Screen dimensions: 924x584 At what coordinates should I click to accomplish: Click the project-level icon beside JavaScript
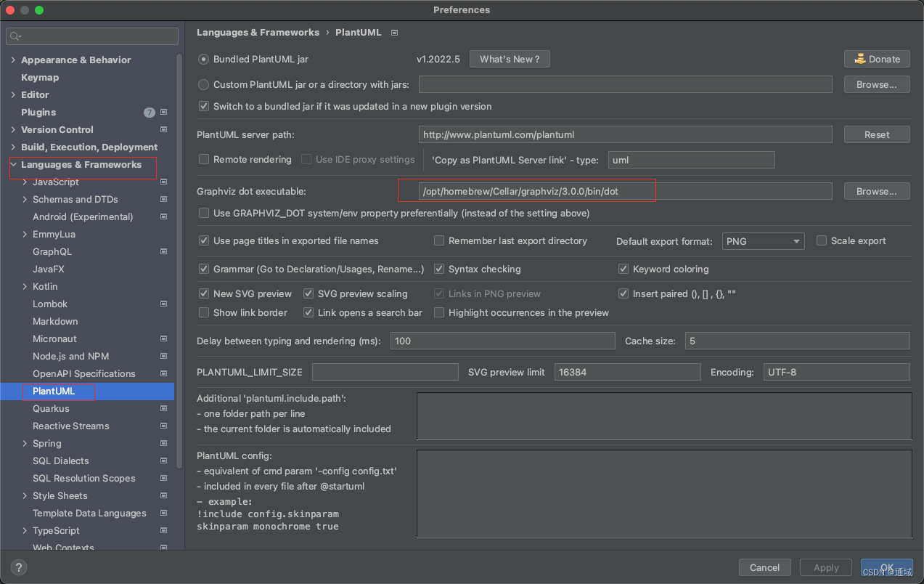coord(163,182)
